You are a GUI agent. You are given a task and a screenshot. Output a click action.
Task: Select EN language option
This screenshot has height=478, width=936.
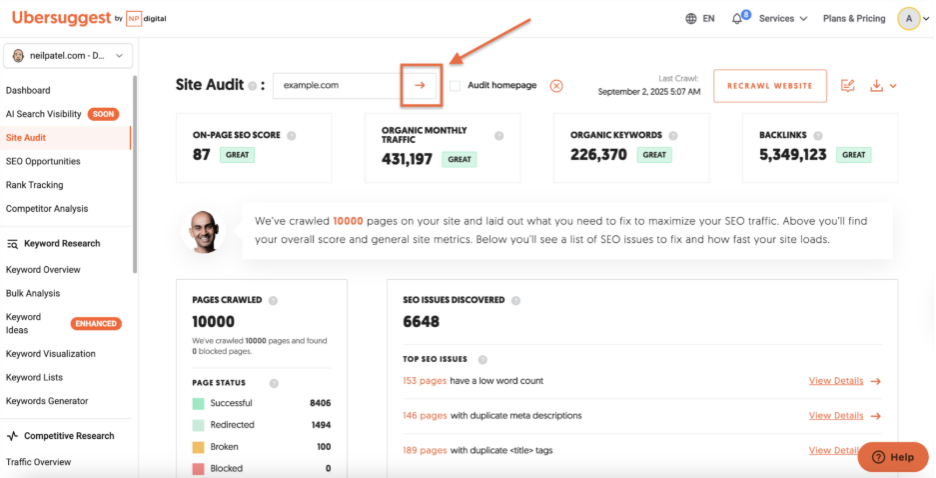pyautogui.click(x=709, y=18)
